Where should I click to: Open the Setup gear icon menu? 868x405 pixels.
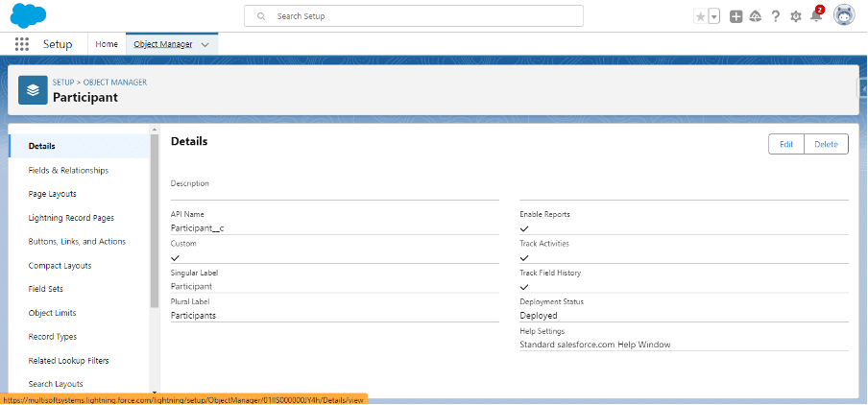[x=795, y=16]
